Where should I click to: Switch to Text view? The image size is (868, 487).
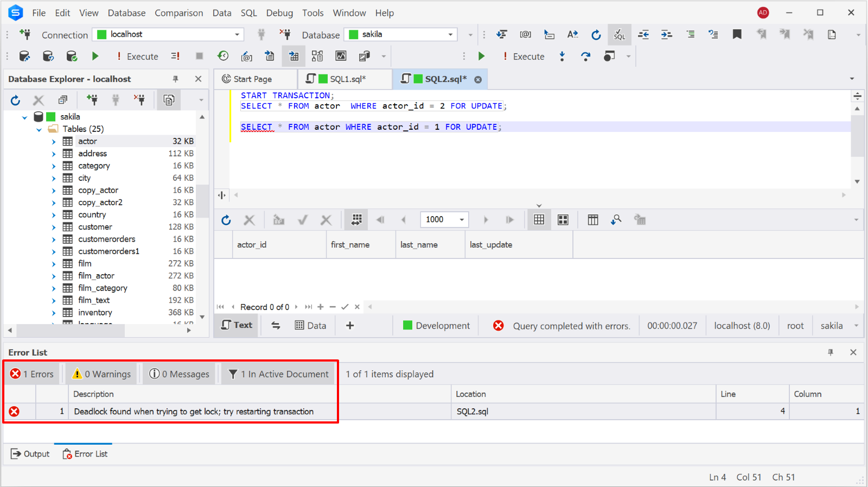tap(237, 325)
